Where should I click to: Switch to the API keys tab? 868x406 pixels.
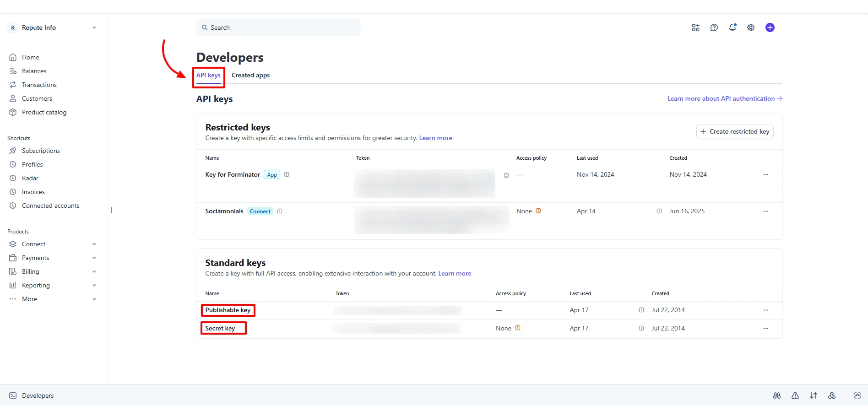[208, 75]
